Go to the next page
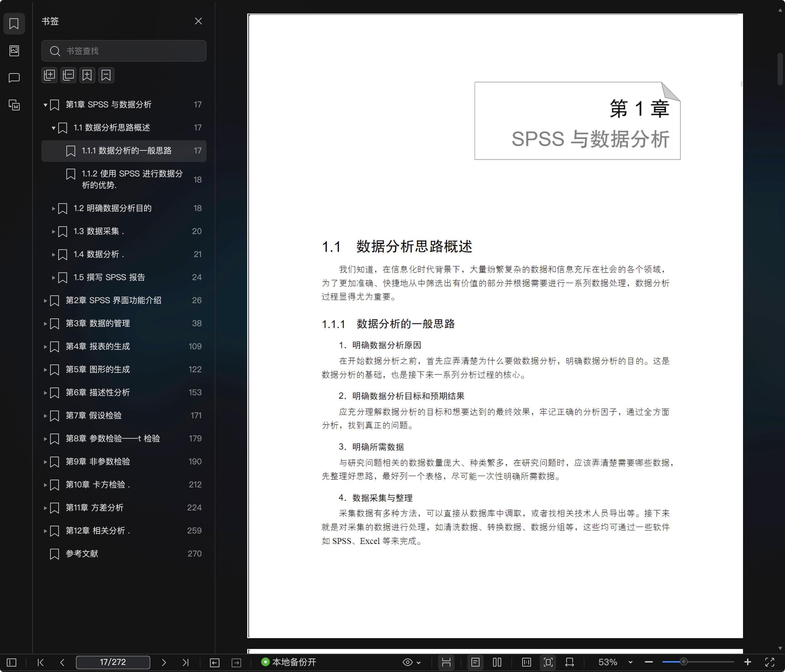The height and width of the screenshot is (672, 785). [x=164, y=662]
